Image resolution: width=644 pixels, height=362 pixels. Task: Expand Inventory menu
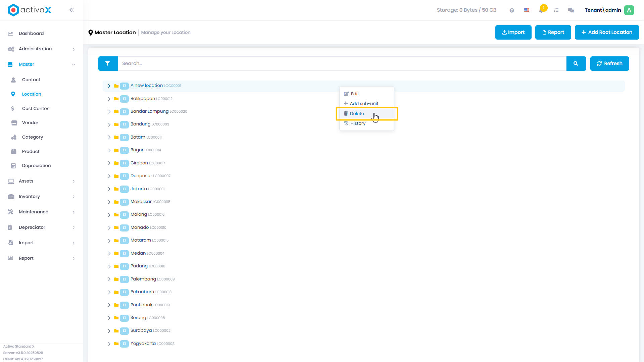pyautogui.click(x=42, y=197)
